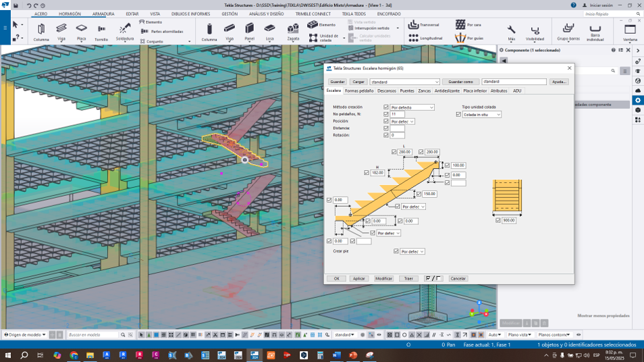This screenshot has height=362, width=644.
Task: Toggle checkbox next to Colada in situ
Action: pos(458,115)
